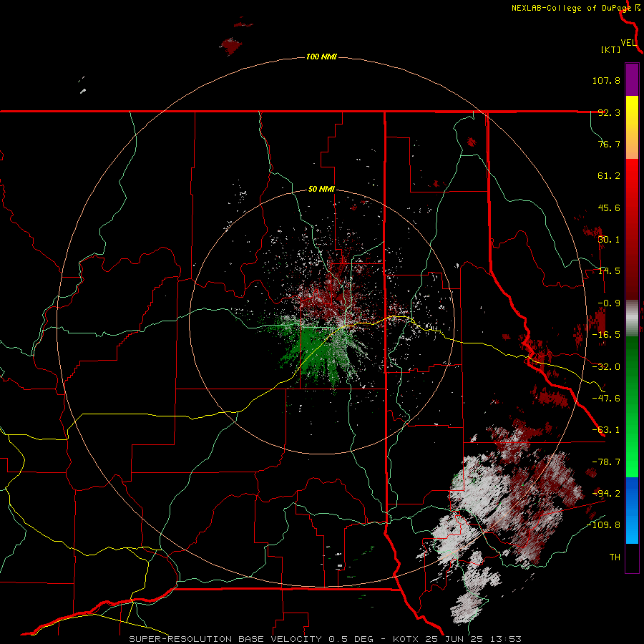Click the Super-Resolution Base Velocity caption
The image size is (644, 644).
(326, 639)
